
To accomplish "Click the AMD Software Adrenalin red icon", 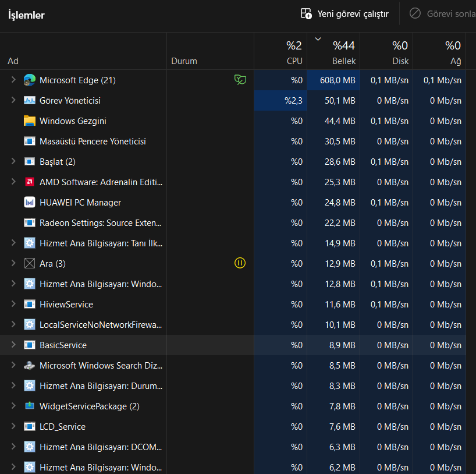I will coord(30,182).
